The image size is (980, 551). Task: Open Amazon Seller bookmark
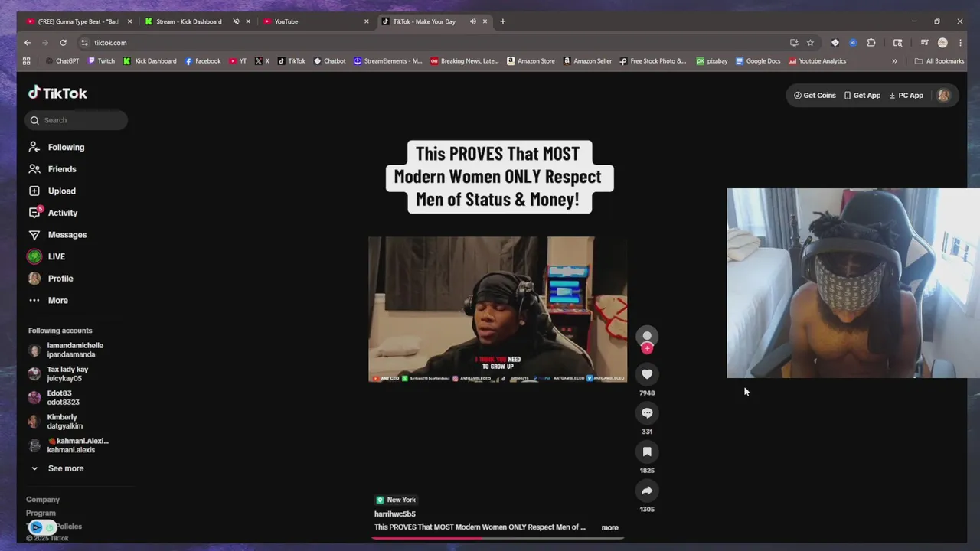[587, 61]
